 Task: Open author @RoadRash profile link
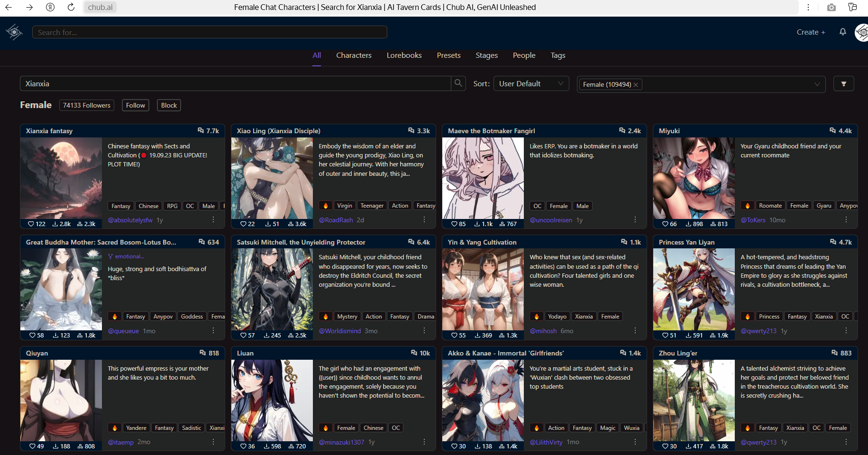(x=336, y=220)
